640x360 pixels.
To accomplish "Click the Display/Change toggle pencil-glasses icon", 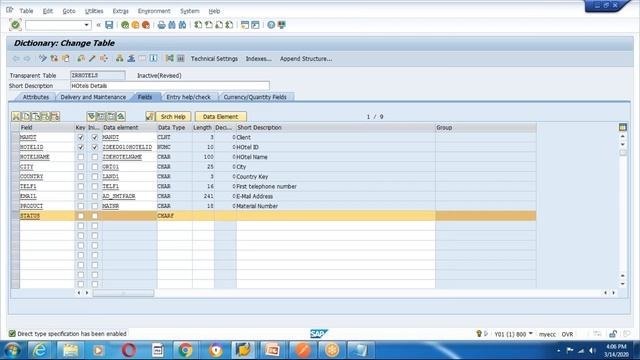I will point(43,59).
